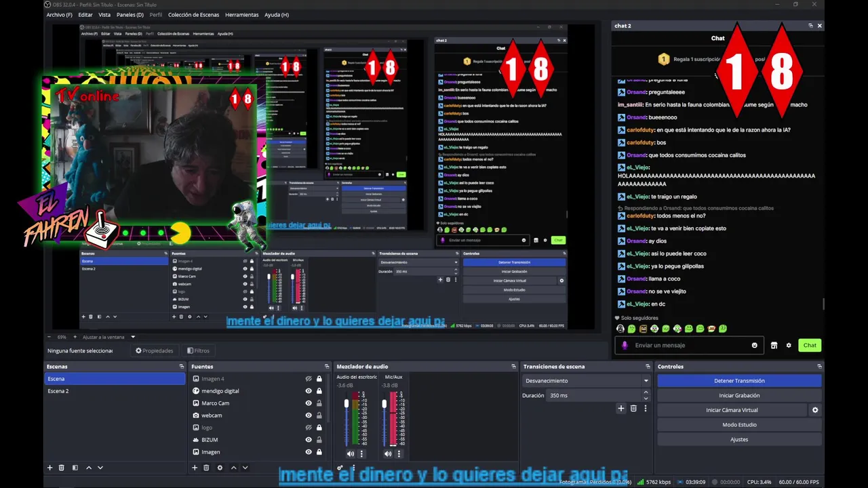868x488 pixels.
Task: Open Vista menu
Action: click(104, 15)
